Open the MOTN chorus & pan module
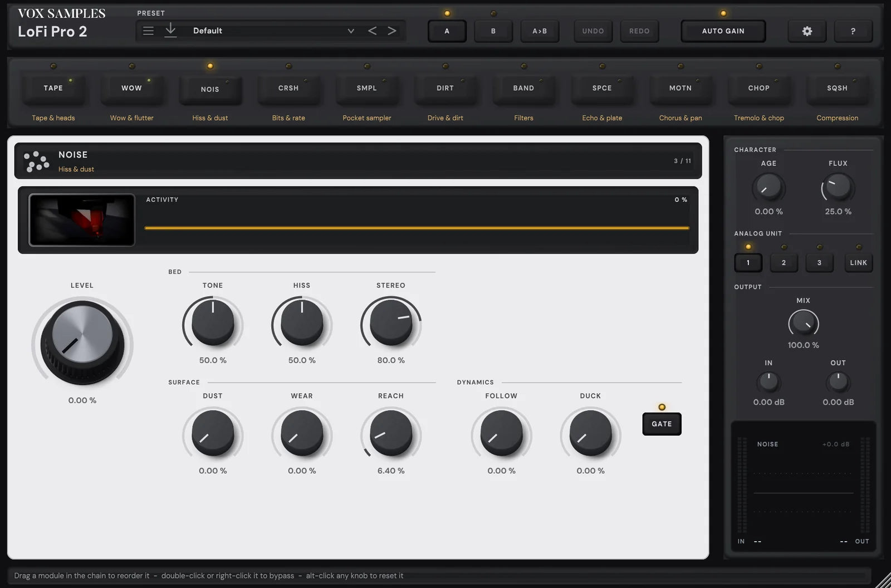This screenshot has height=588, width=891. [681, 89]
